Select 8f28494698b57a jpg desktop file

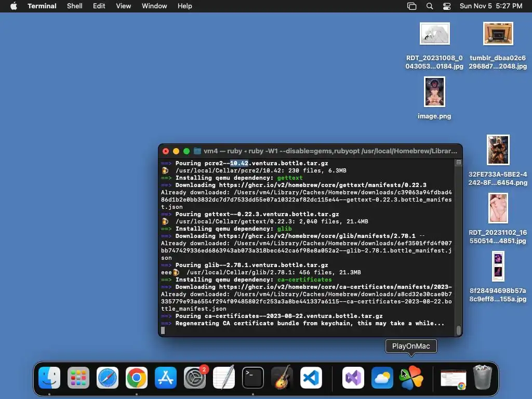pyautogui.click(x=498, y=267)
